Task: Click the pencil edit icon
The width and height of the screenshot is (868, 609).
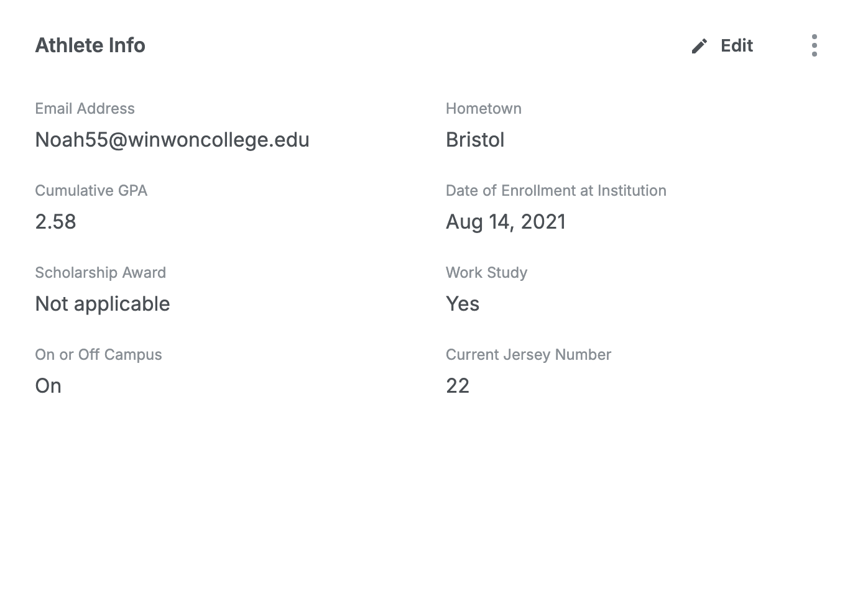Action: point(699,46)
